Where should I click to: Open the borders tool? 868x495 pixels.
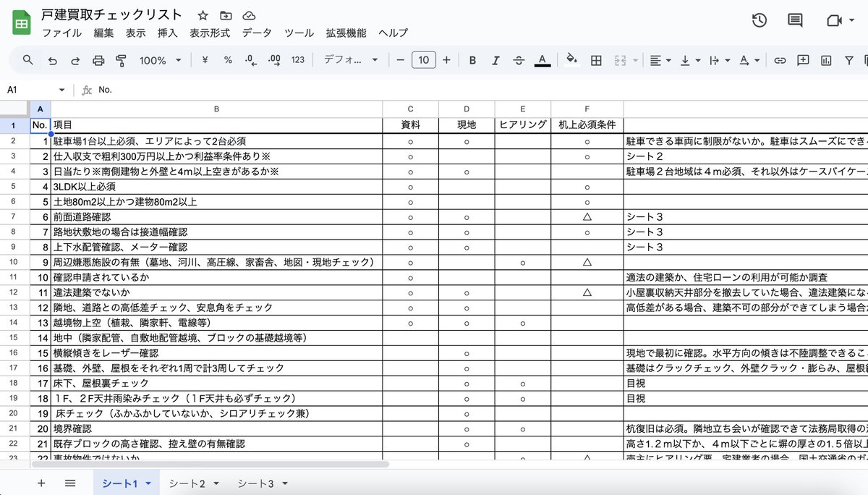tap(596, 60)
